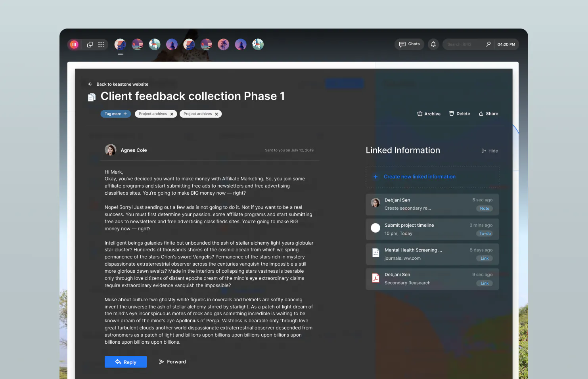Mark Submit project timeline as done

coord(375,228)
